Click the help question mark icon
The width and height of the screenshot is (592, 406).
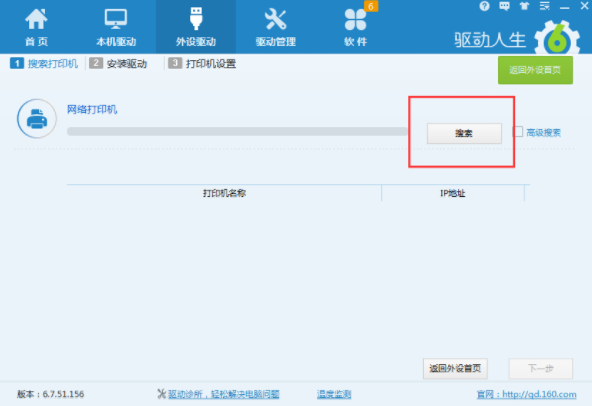pos(484,6)
